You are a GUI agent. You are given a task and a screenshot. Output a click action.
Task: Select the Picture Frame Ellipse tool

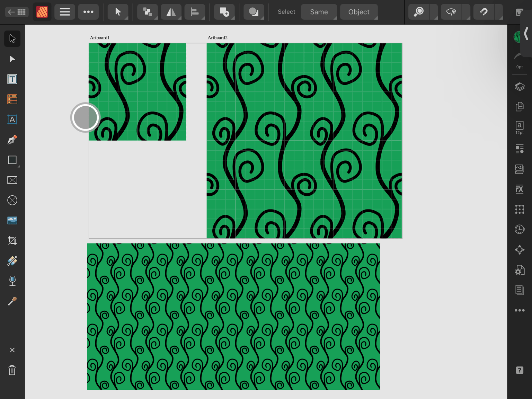click(12, 200)
